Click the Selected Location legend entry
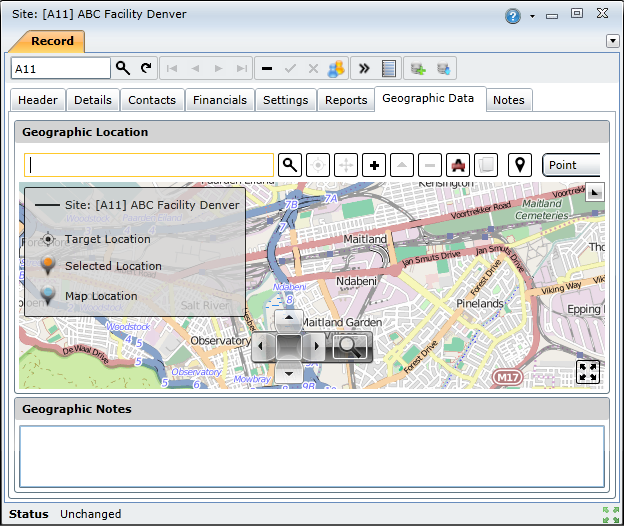The width and height of the screenshot is (624, 526). (101, 266)
